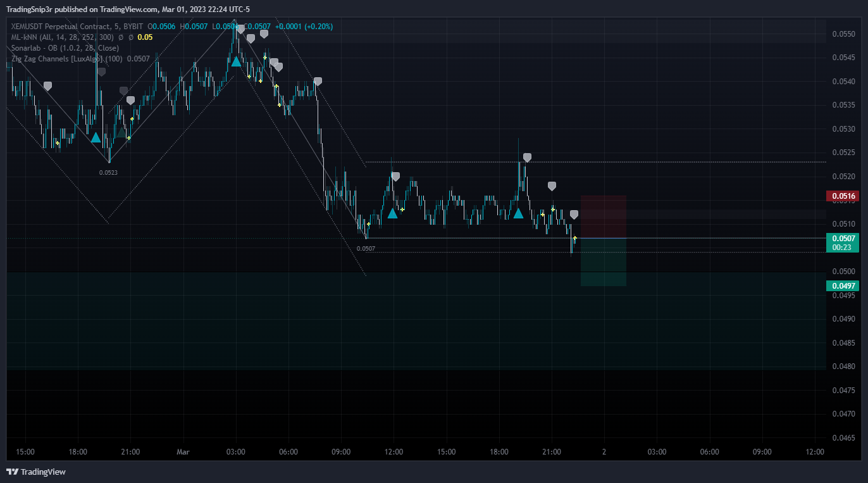Select teal buy triangle under the 0.0550 peak
Screen dimensions: 868x483
tap(236, 61)
